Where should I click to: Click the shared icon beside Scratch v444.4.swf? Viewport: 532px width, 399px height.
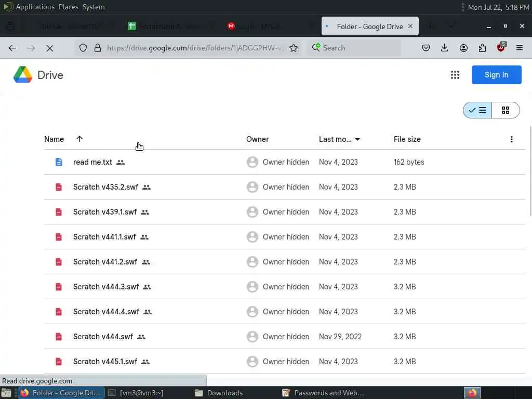point(147,312)
